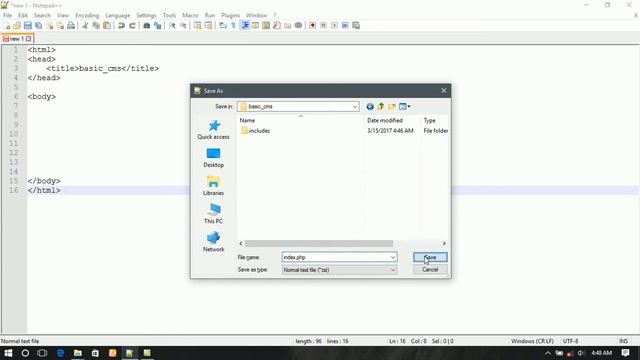The height and width of the screenshot is (360, 640).
Task: Go back using Save As dialog back icon
Action: pos(370,107)
